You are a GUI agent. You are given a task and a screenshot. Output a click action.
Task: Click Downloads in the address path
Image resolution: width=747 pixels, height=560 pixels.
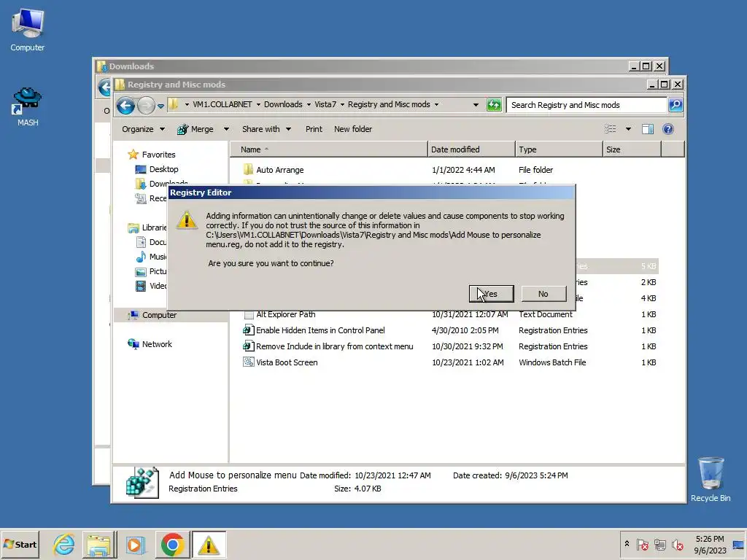[283, 104]
